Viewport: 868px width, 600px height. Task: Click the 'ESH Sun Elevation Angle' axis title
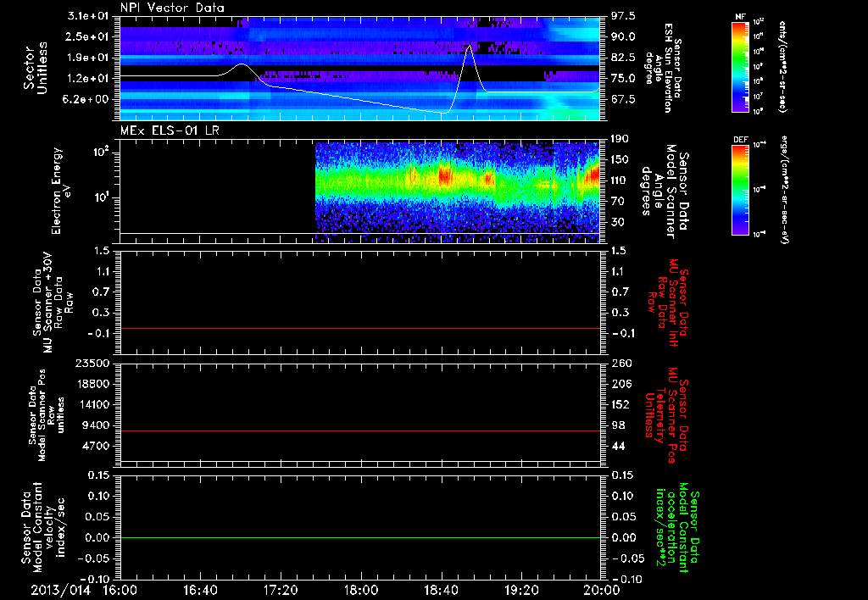662,68
